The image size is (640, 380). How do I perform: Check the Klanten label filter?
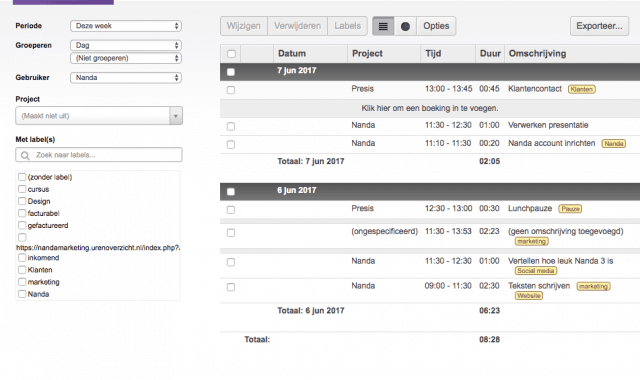[x=22, y=270]
